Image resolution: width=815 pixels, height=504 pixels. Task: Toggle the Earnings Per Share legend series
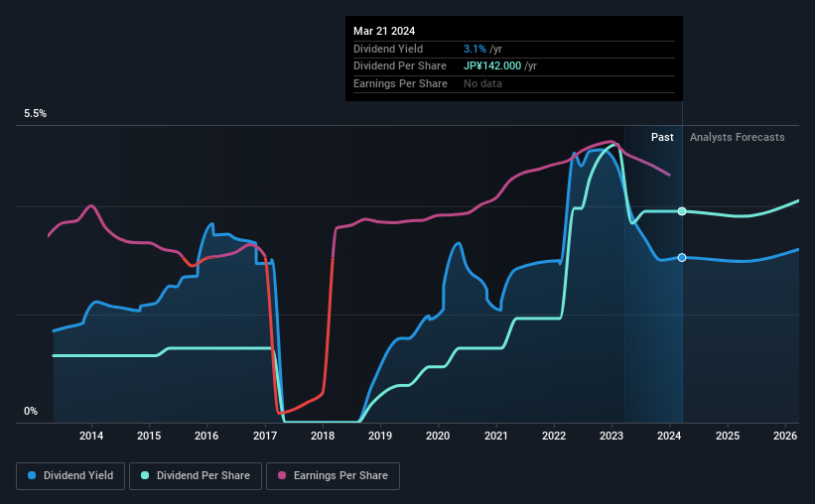[x=333, y=475]
